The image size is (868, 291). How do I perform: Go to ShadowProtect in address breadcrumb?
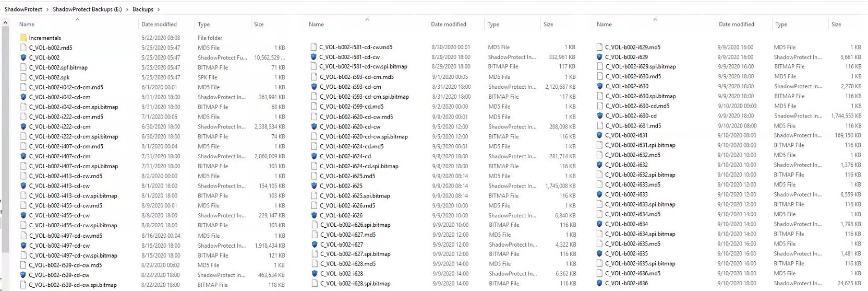click(x=23, y=9)
